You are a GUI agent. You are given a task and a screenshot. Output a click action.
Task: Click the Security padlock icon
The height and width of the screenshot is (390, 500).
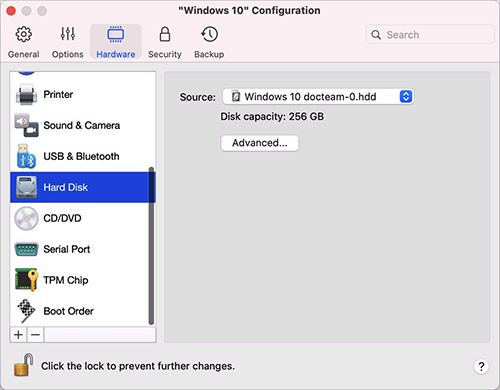pyautogui.click(x=165, y=34)
